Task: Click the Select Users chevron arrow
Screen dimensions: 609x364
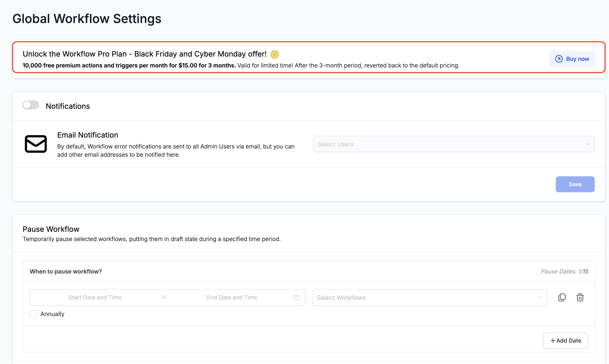Action: coord(587,144)
